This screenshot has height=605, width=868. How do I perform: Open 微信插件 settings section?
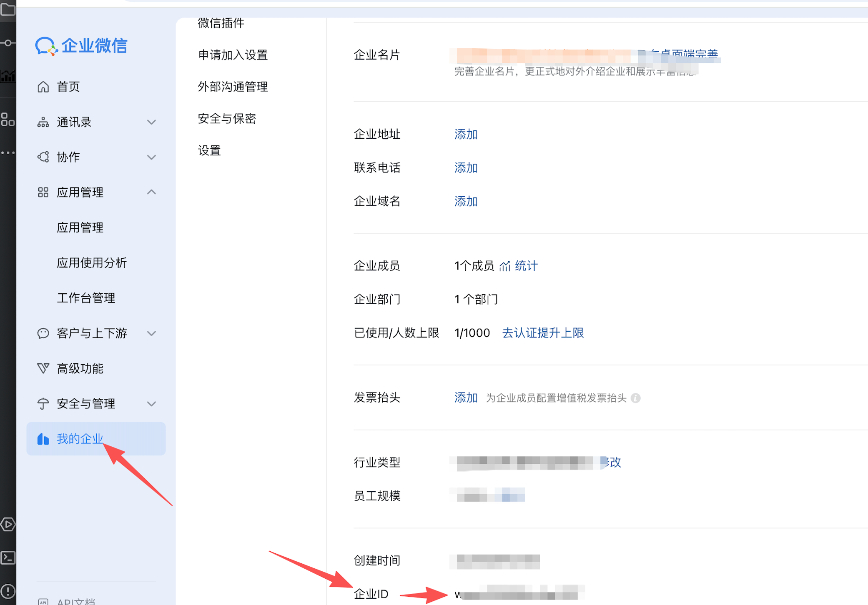pyautogui.click(x=221, y=23)
